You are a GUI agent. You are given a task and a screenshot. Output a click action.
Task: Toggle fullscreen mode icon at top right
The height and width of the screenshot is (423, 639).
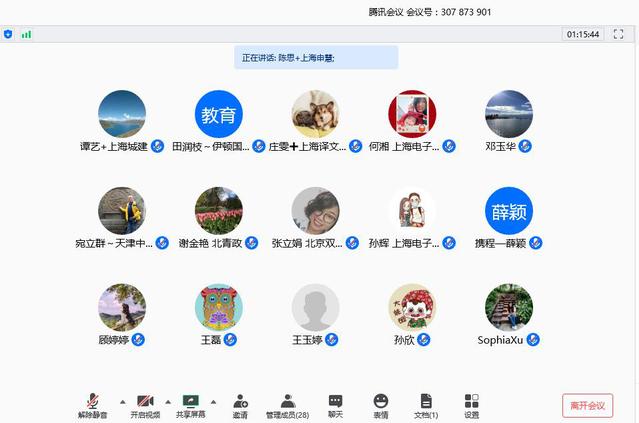[618, 34]
